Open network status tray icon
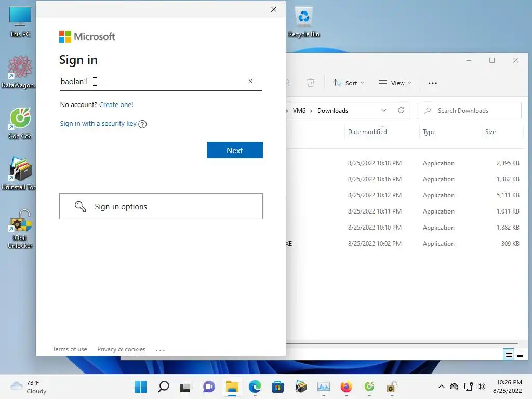The width and height of the screenshot is (532, 399). click(468, 387)
